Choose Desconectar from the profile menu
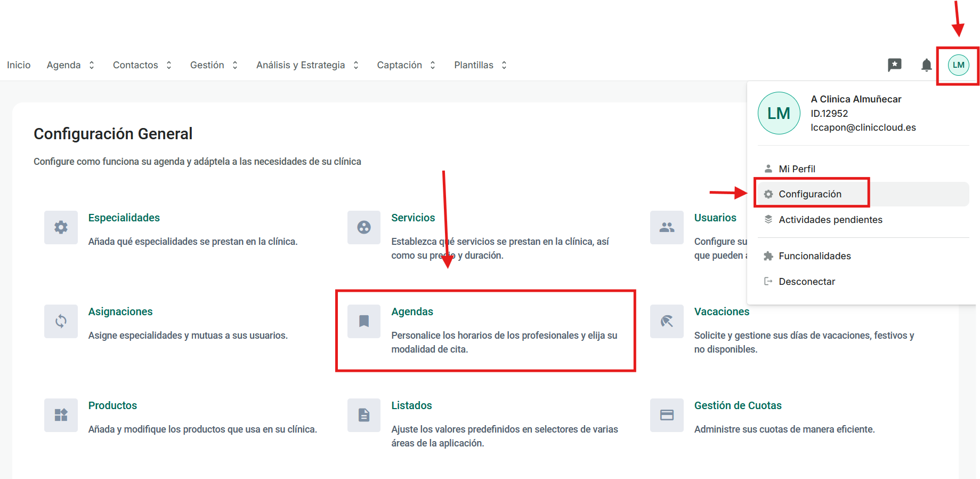Image resolution: width=980 pixels, height=479 pixels. [x=806, y=282]
